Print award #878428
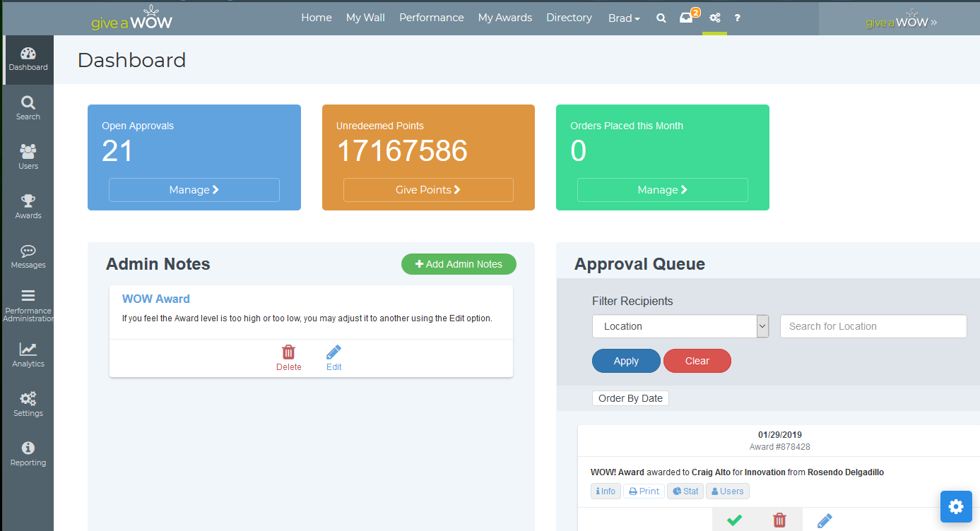 [x=644, y=491]
